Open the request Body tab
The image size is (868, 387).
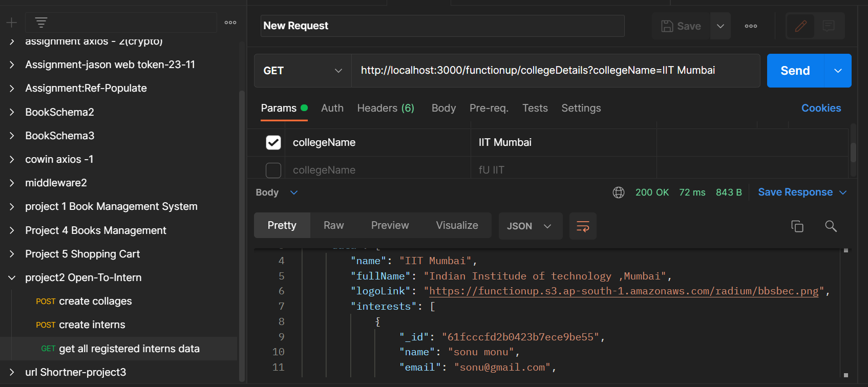tap(443, 108)
